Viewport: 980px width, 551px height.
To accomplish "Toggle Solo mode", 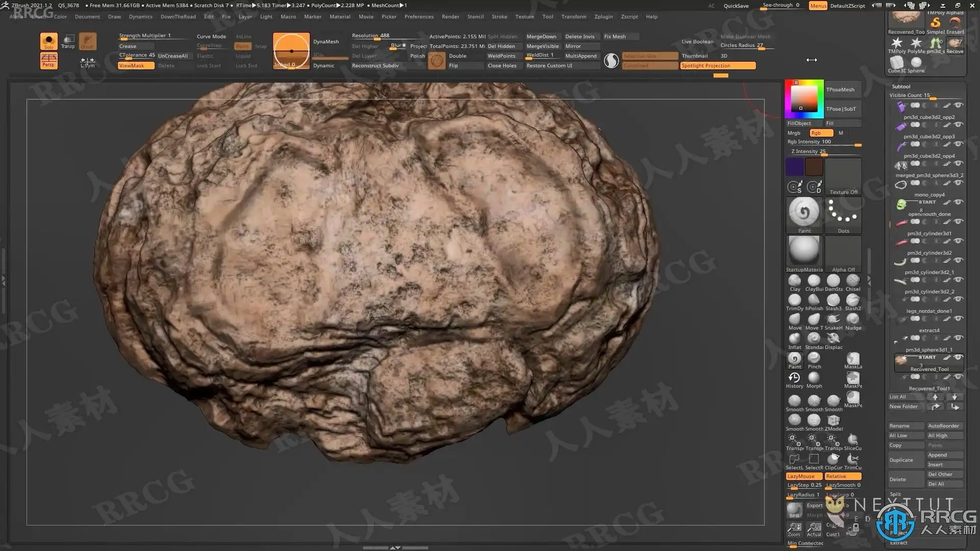I will (48, 41).
